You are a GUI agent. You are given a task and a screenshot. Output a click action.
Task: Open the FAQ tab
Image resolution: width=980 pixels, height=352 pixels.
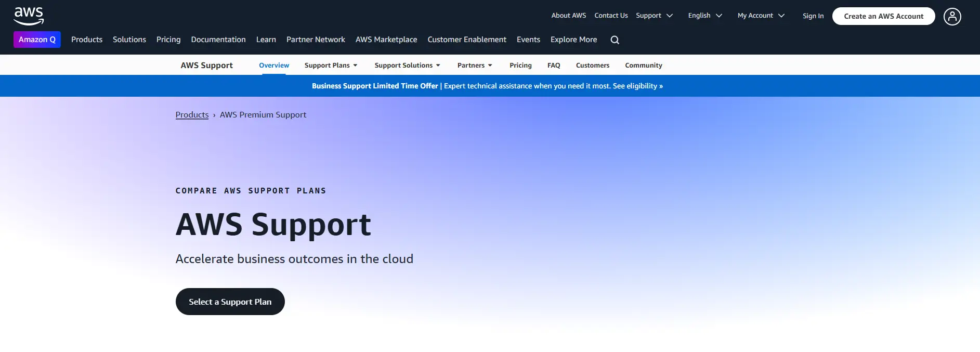tap(554, 66)
